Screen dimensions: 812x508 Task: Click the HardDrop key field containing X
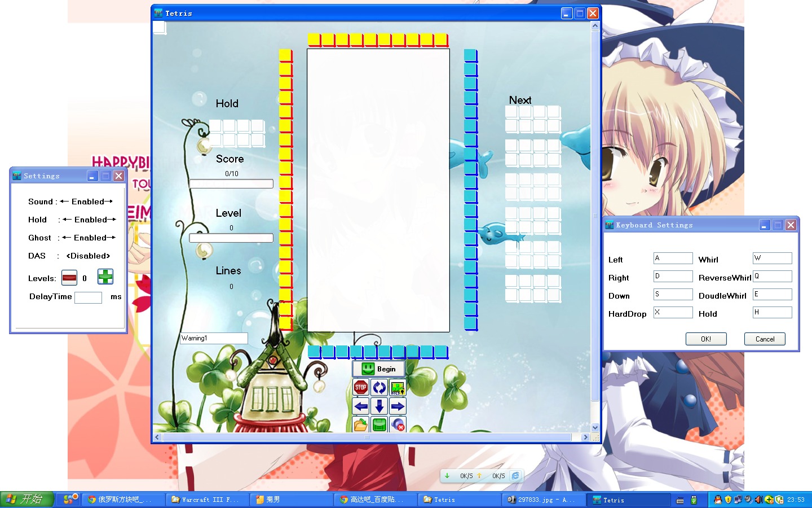tap(673, 313)
